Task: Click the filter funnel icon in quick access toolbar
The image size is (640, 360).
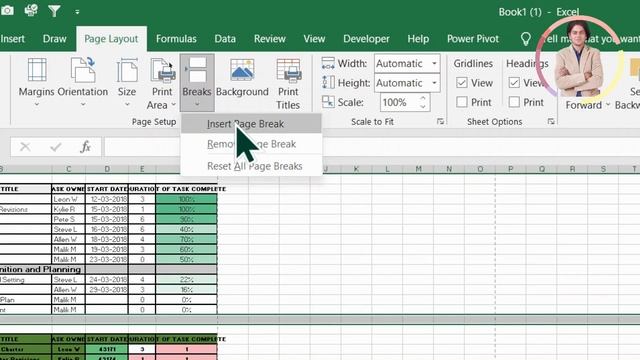Action: point(54,11)
